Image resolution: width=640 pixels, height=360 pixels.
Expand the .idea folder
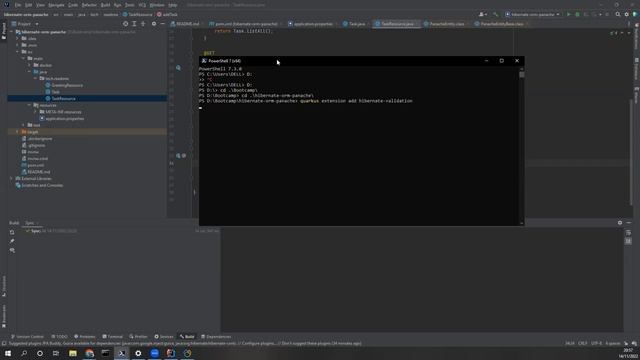18,38
